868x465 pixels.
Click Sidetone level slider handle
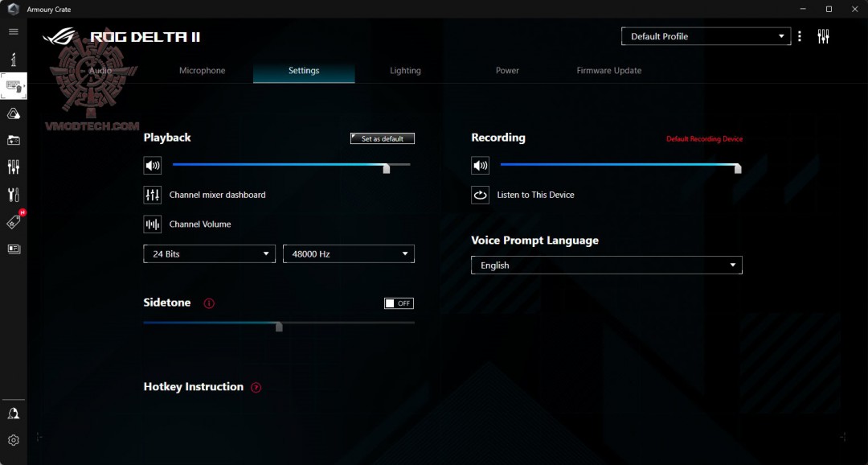click(x=279, y=327)
